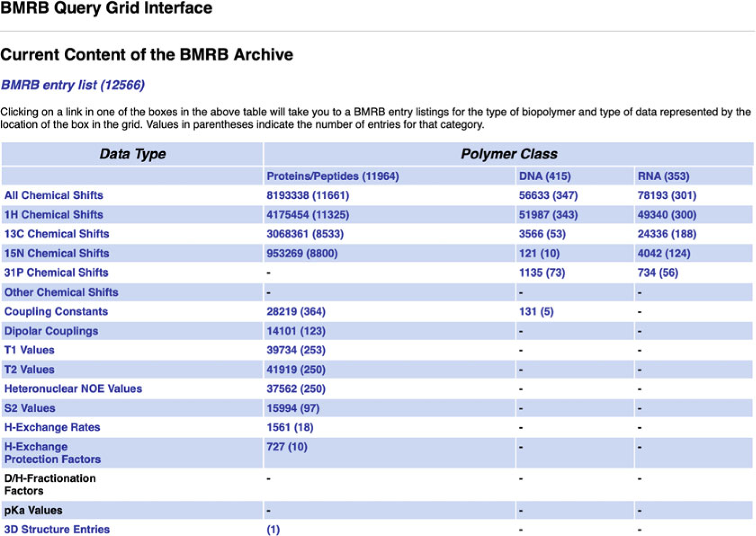The width and height of the screenshot is (756, 536).
Task: View DNA 13C shifts 3566 (53)
Action: (542, 234)
